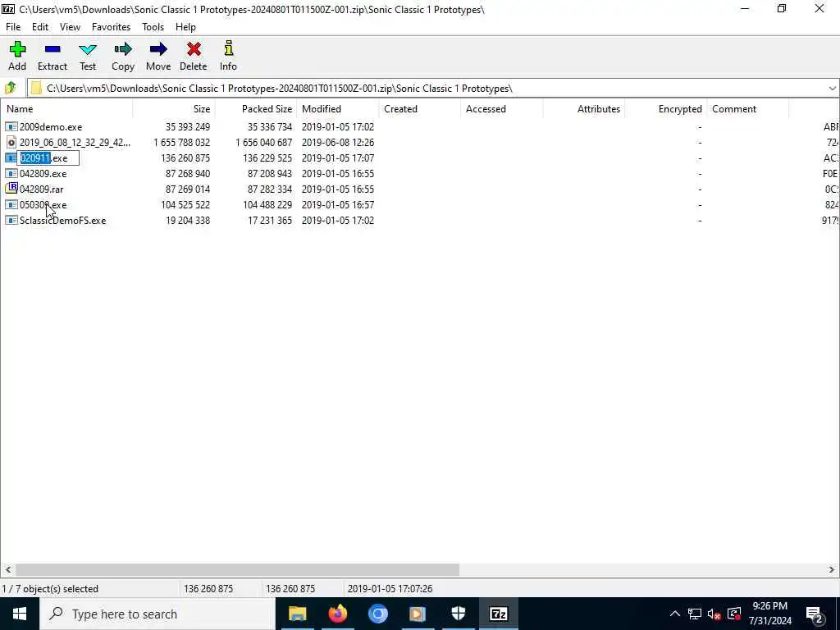The height and width of the screenshot is (630, 840).
Task: Click the 2019_06_08 video file icon
Action: [11, 143]
